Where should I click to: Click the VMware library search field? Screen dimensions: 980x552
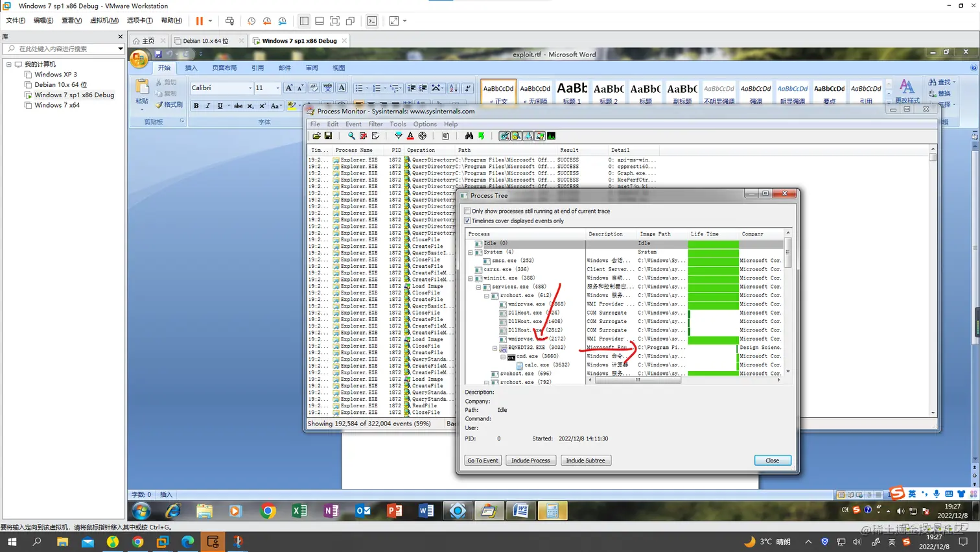click(63, 49)
